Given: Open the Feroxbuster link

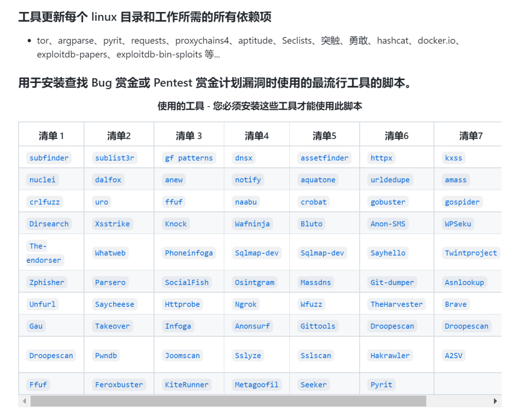Looking at the screenshot, I should [119, 385].
